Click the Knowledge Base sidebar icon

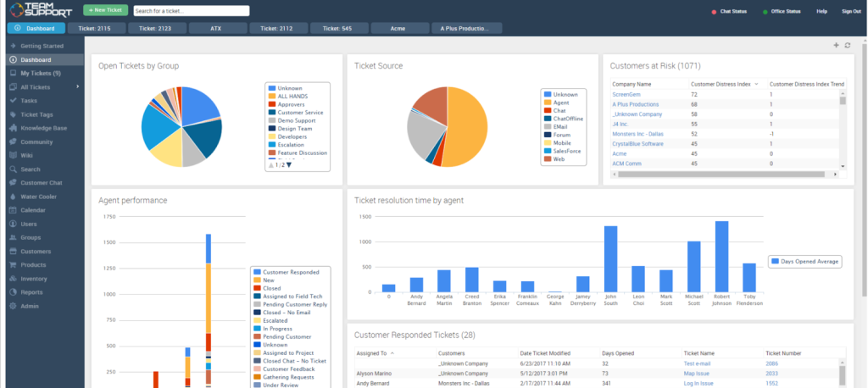point(13,127)
